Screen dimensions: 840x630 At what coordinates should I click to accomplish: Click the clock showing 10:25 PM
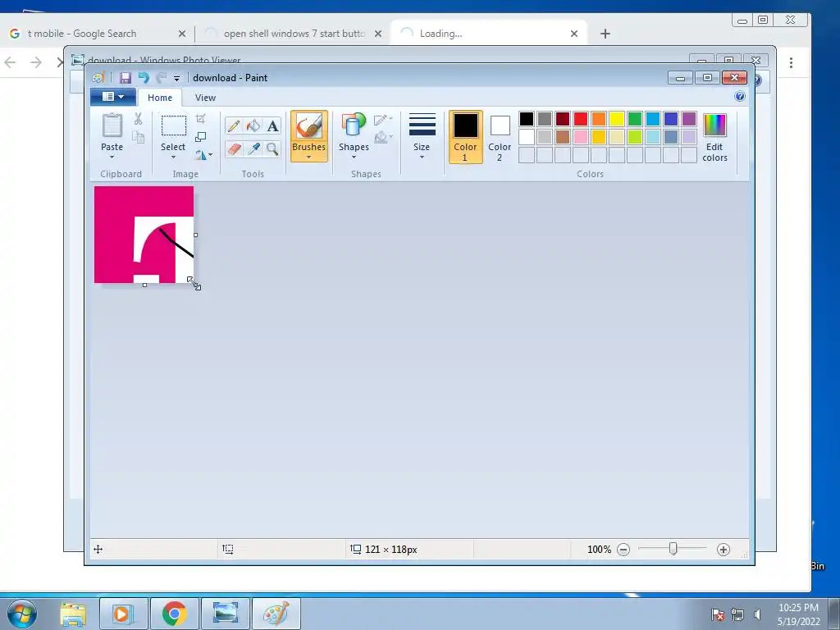[x=798, y=608]
